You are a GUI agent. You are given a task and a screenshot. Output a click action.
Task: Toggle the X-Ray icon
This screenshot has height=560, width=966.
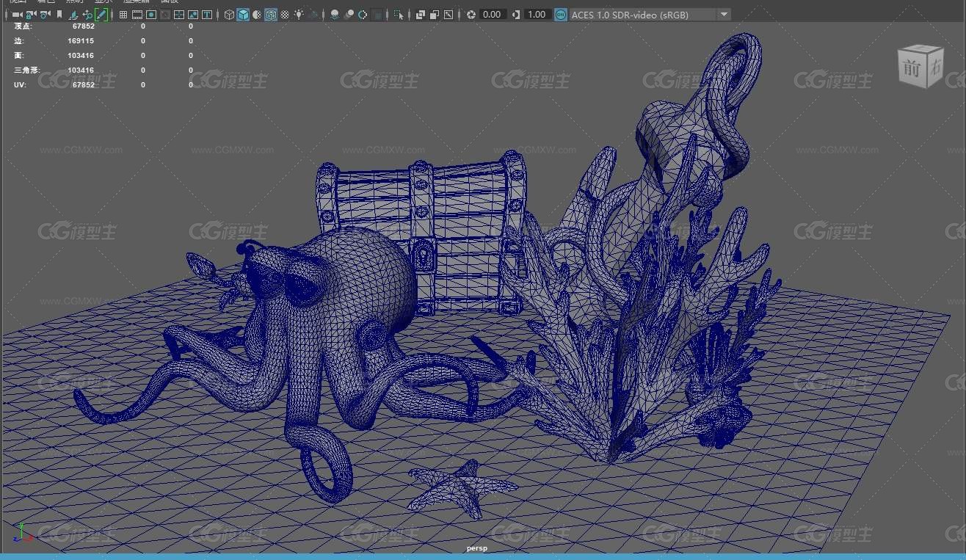point(420,15)
